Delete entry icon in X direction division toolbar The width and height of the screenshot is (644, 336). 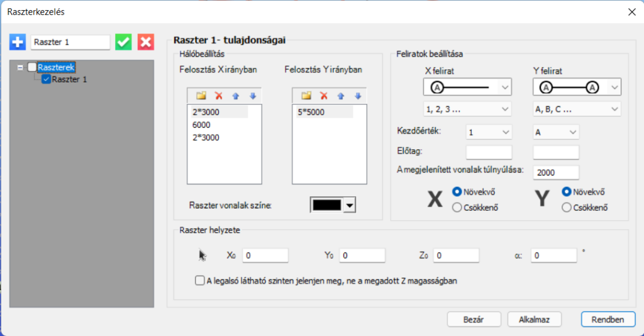(x=218, y=96)
